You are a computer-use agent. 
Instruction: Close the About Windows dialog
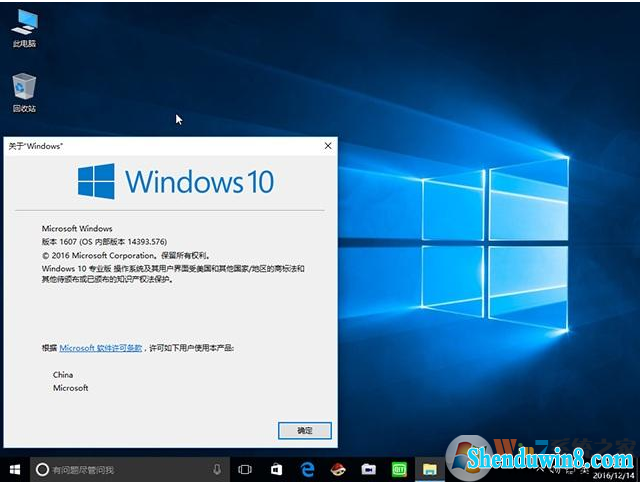tap(328, 146)
